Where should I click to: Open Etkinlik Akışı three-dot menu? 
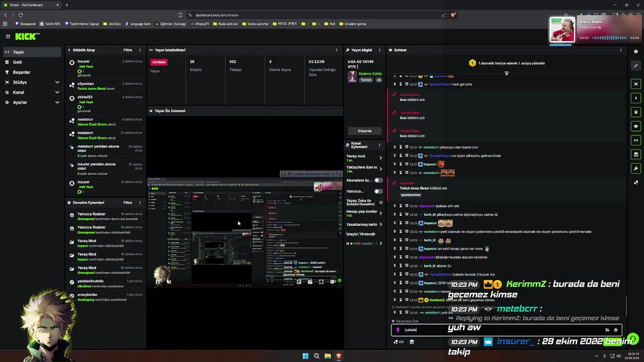click(140, 50)
